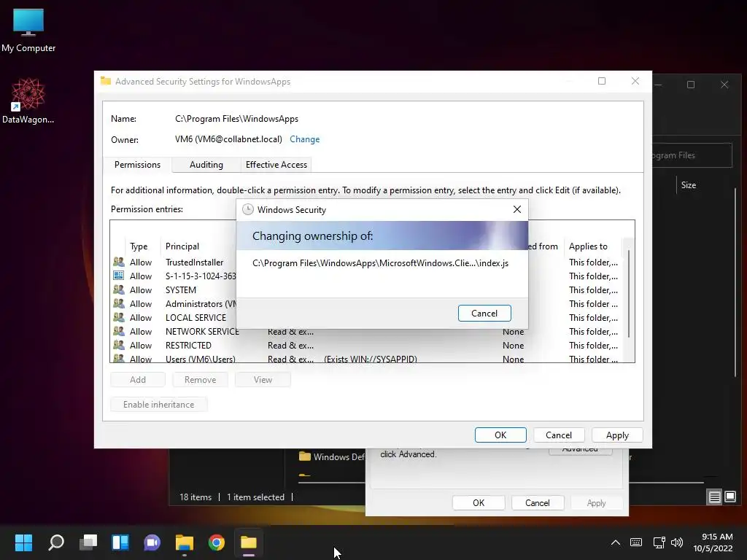Open Widgets from the taskbar

coord(120,542)
